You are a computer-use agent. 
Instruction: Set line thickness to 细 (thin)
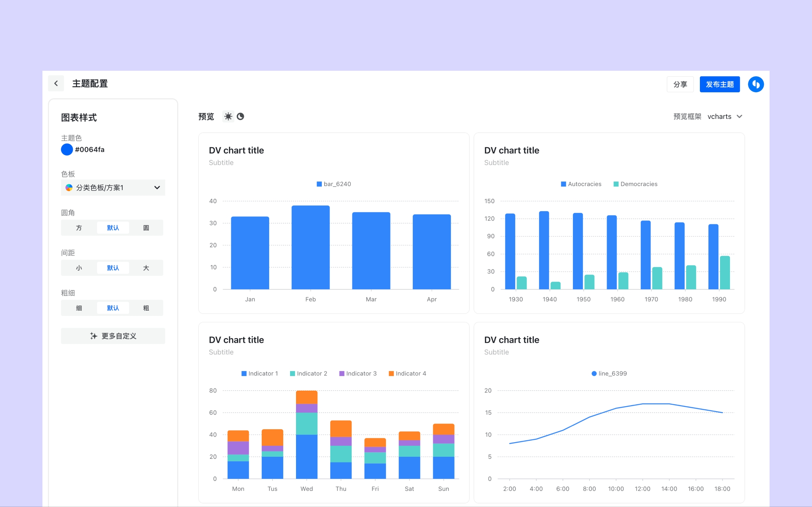79,308
